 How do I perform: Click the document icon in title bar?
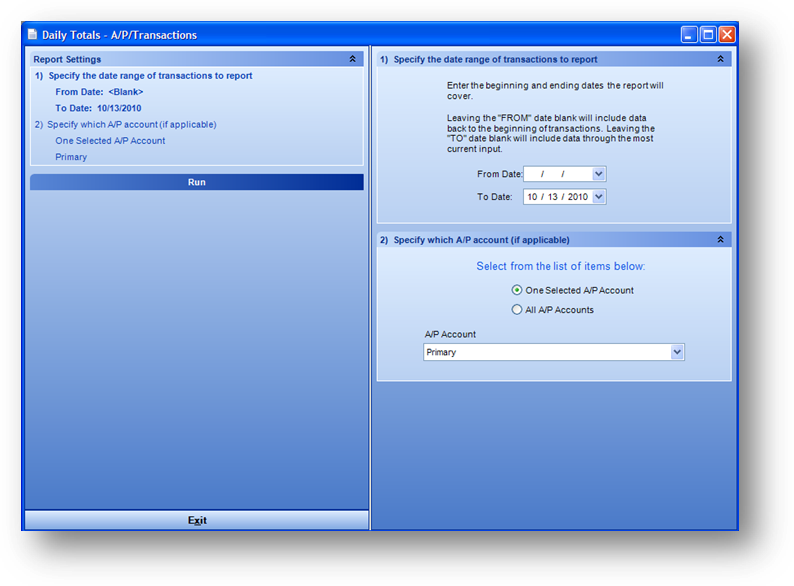[x=32, y=34]
